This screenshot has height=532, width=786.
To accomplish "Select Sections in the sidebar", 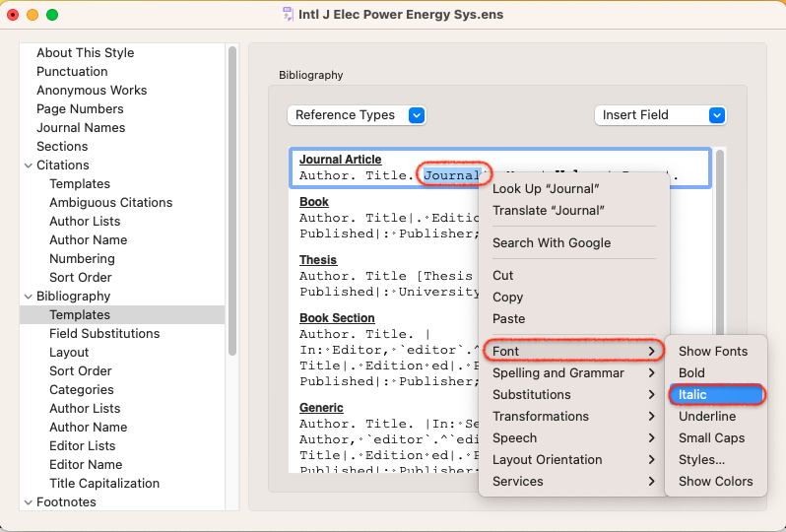I will pos(62,147).
